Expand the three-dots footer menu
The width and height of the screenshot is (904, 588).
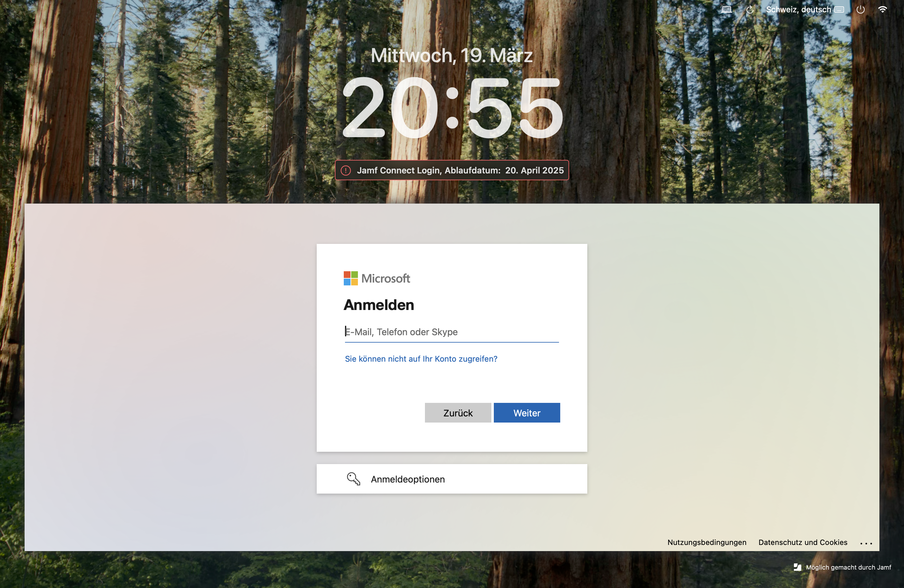pos(866,543)
